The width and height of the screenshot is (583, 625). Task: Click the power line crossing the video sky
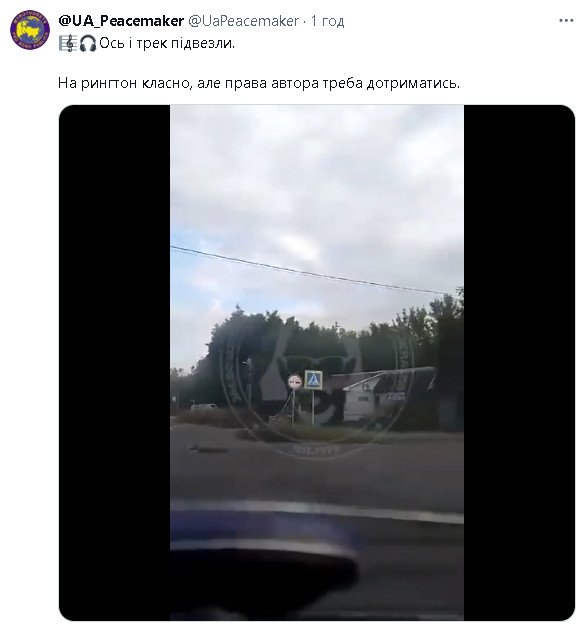pos(307,272)
